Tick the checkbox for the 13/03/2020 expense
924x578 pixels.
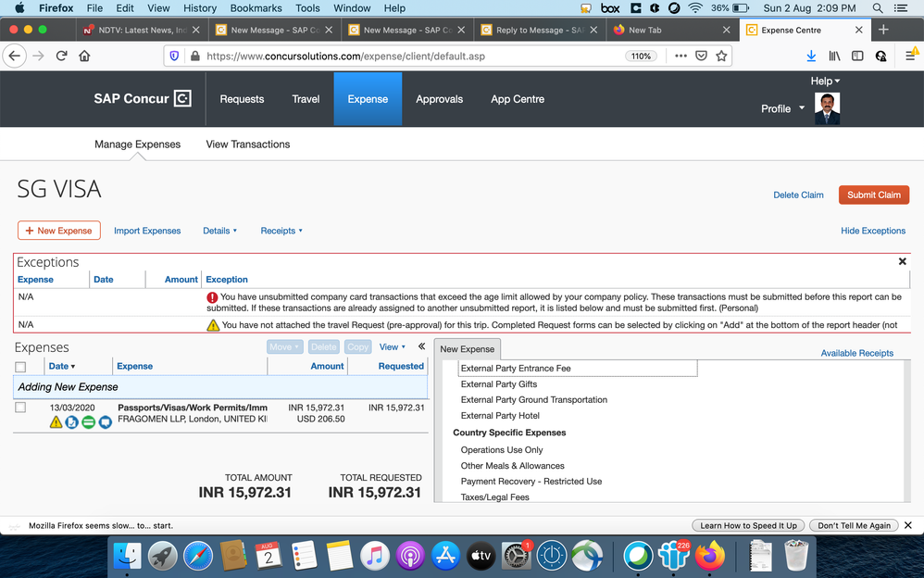(20, 407)
